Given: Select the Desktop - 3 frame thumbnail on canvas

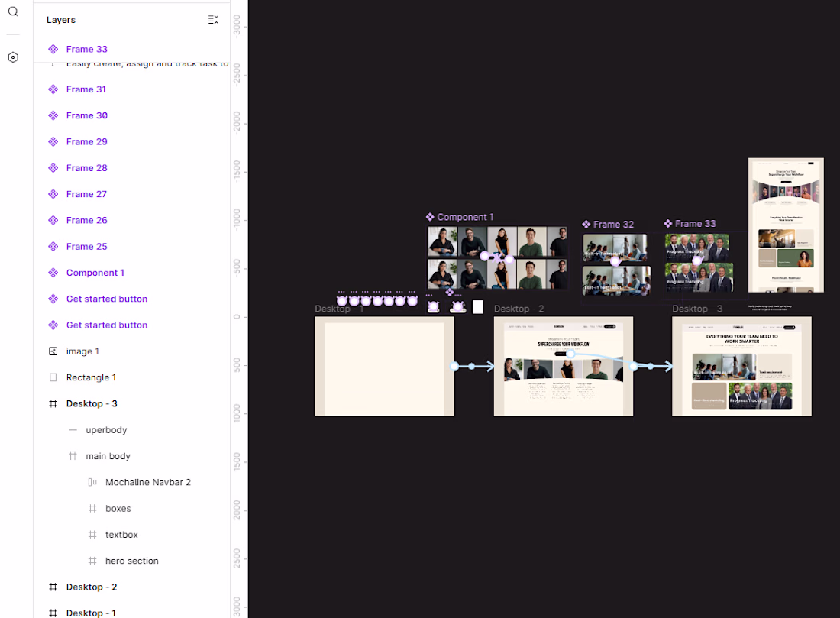Looking at the screenshot, I should (741, 367).
